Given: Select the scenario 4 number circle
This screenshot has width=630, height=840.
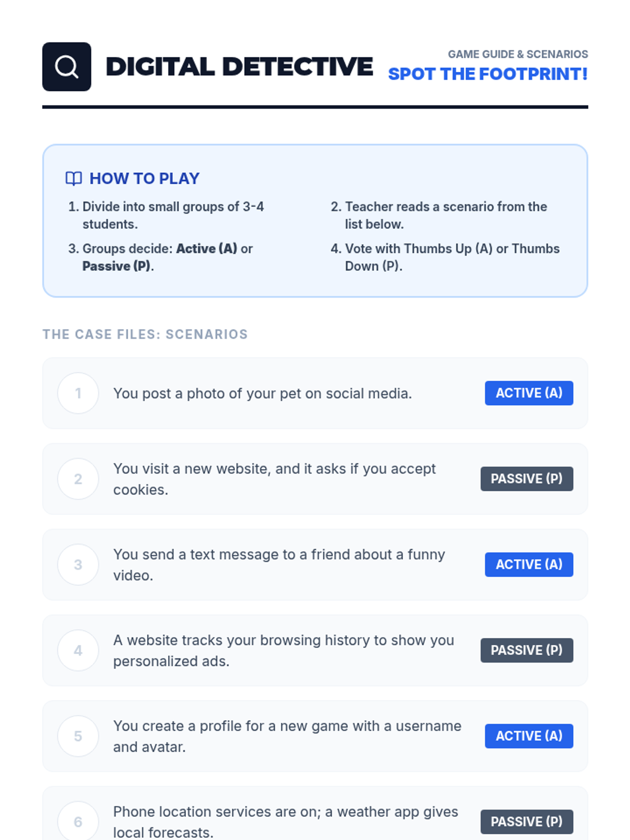Looking at the screenshot, I should (x=78, y=650).
